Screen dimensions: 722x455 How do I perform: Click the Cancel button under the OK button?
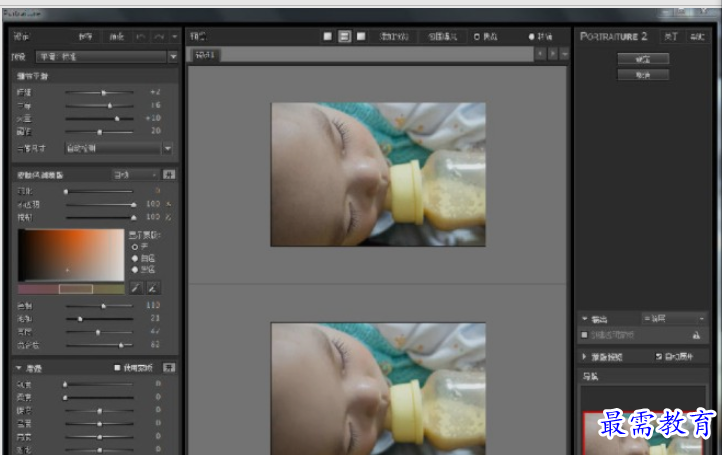(x=643, y=75)
